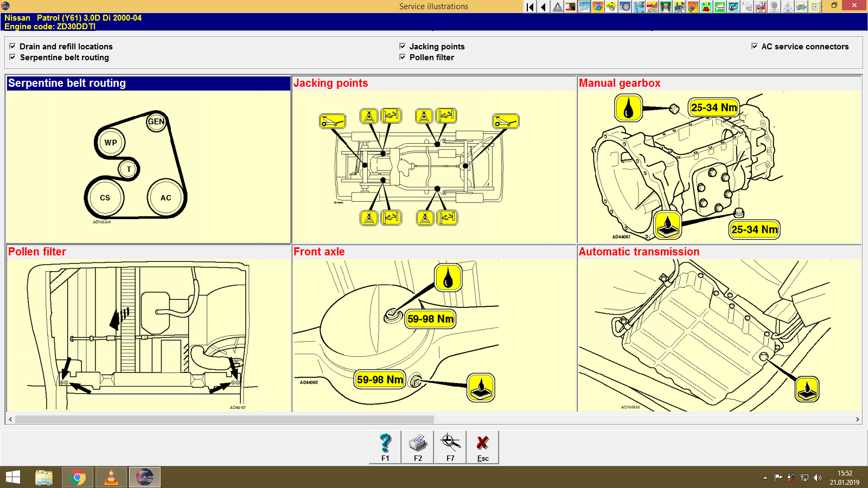
Task: Open Help using the F1 question mark button
Action: [x=385, y=446]
